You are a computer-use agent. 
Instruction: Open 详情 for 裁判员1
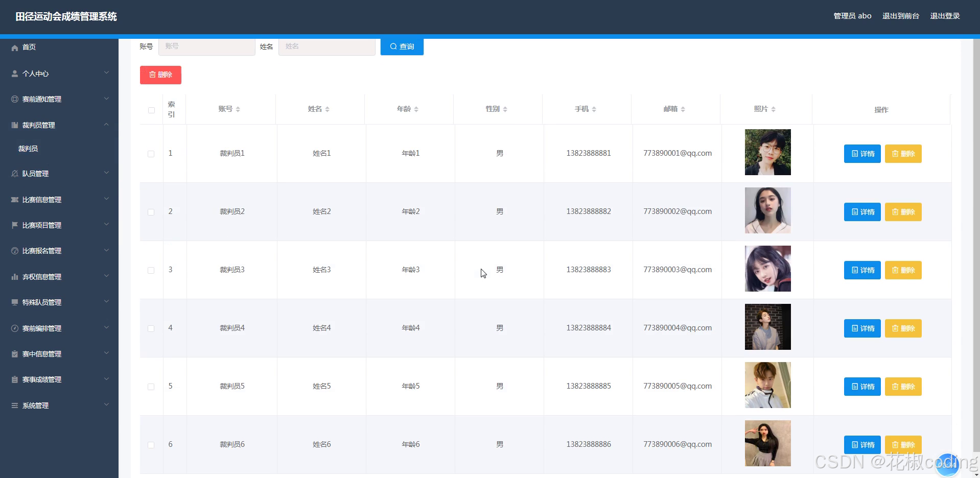click(x=862, y=154)
